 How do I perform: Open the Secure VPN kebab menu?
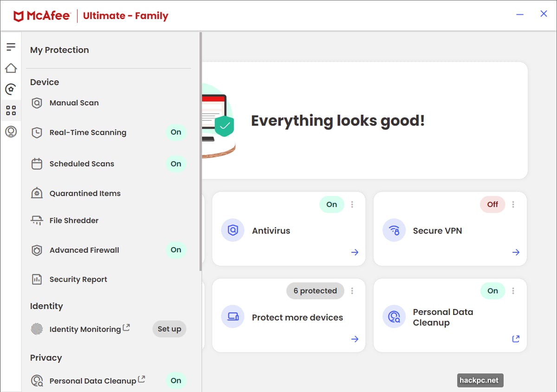(513, 204)
